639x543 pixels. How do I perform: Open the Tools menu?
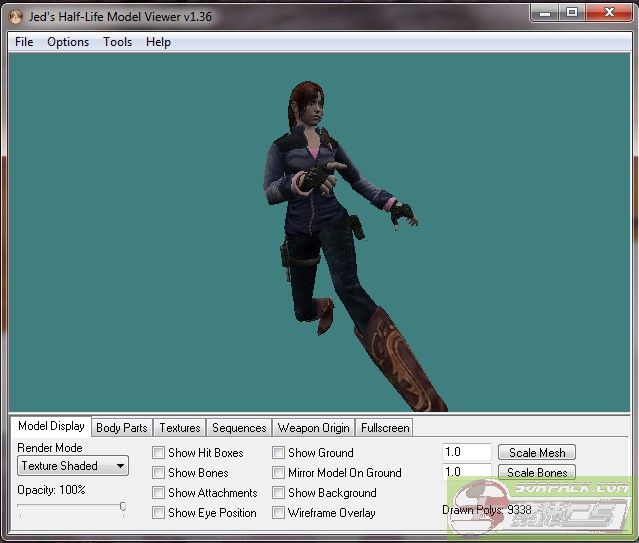click(117, 42)
